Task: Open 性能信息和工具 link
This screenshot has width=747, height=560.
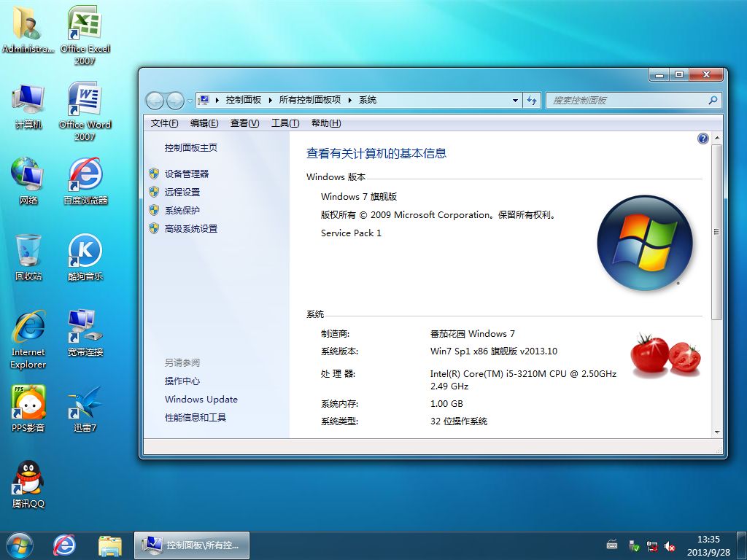Action: (196, 418)
